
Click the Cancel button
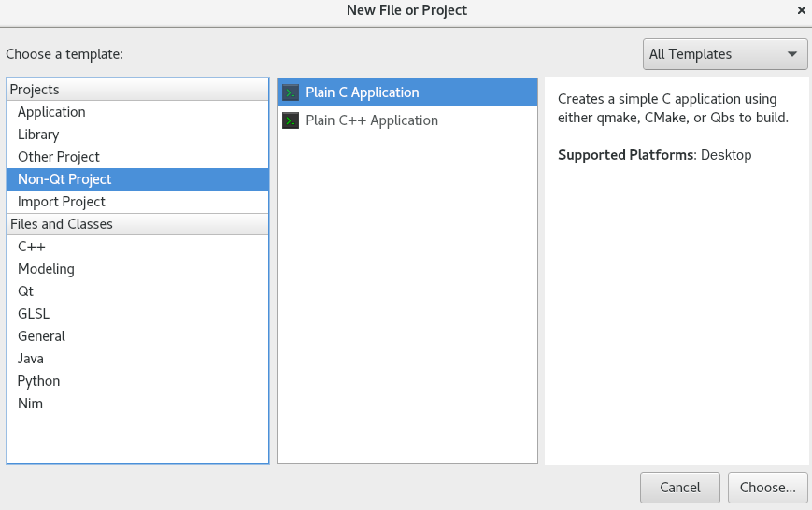680,488
